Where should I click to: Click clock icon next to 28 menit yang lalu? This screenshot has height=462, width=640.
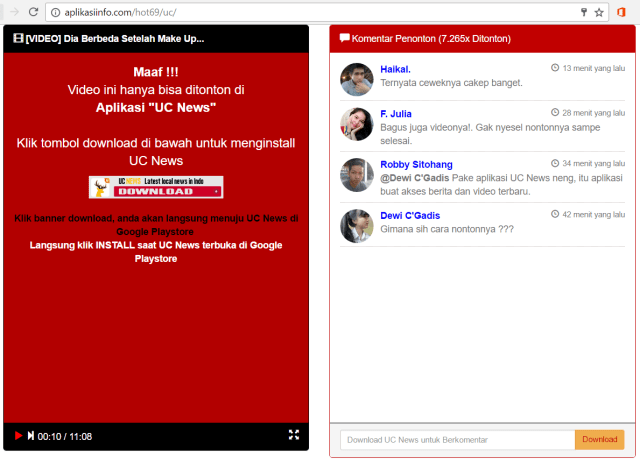(x=555, y=112)
